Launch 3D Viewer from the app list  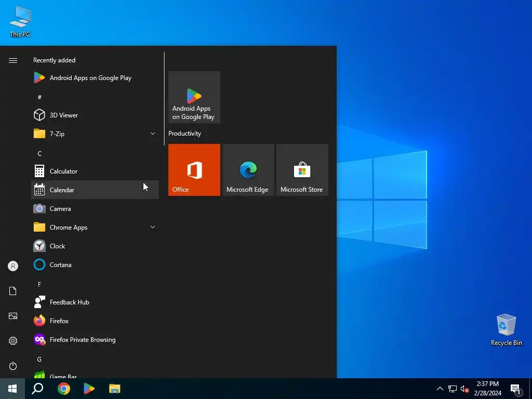(x=95, y=115)
